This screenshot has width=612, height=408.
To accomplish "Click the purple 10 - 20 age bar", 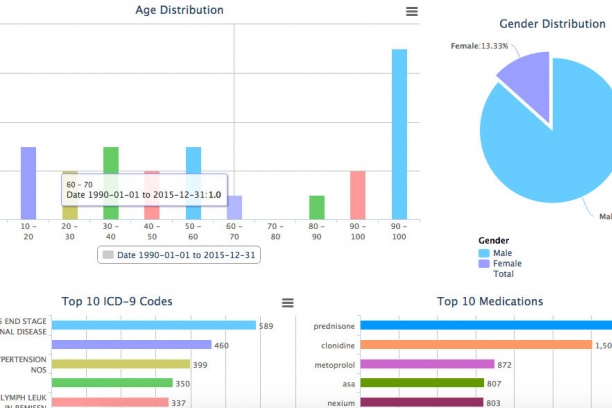I will [x=28, y=183].
